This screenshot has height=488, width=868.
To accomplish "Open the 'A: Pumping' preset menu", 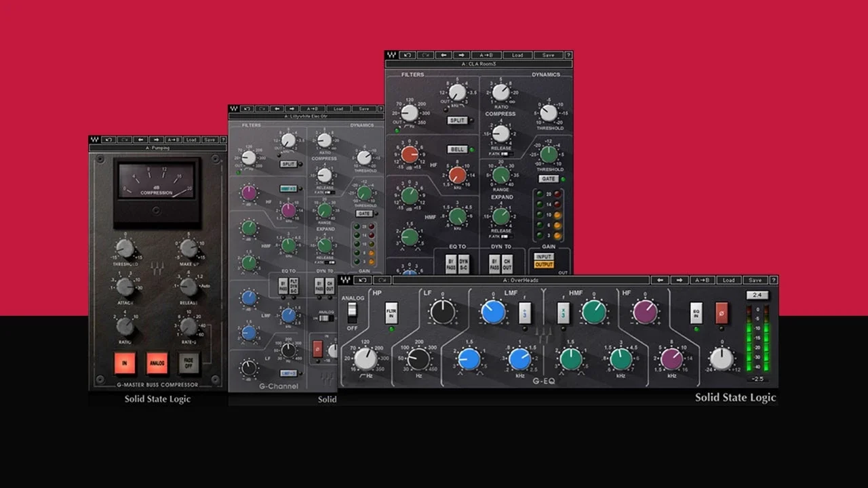I will (157, 148).
